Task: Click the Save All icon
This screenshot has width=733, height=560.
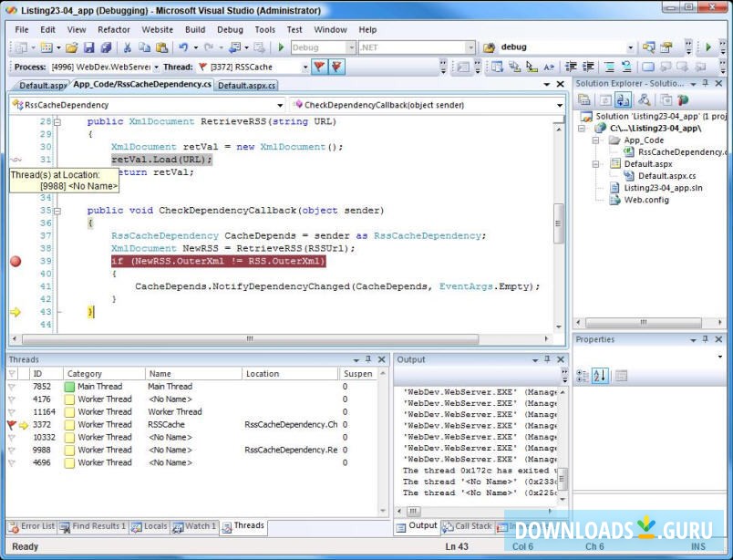Action: [x=106, y=47]
